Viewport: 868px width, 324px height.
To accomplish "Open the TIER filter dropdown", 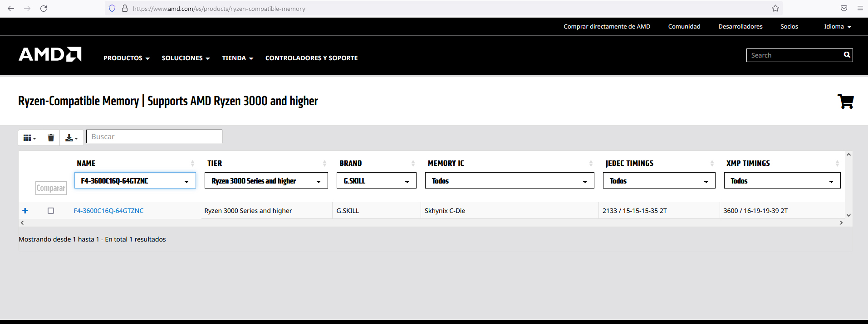I will (266, 180).
